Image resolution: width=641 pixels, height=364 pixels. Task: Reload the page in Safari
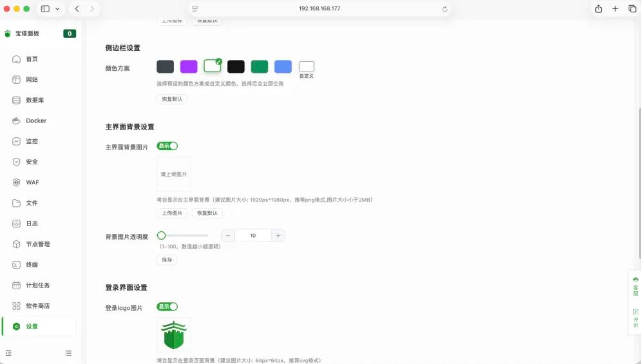[445, 8]
